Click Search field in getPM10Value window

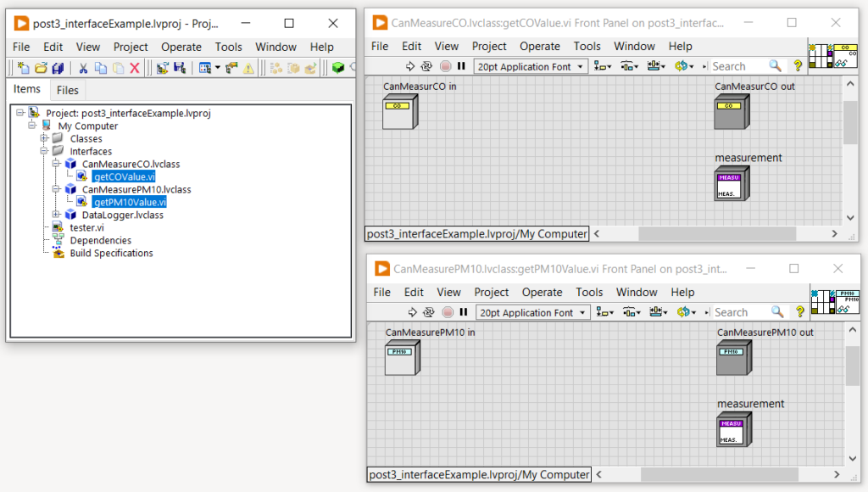pos(739,312)
